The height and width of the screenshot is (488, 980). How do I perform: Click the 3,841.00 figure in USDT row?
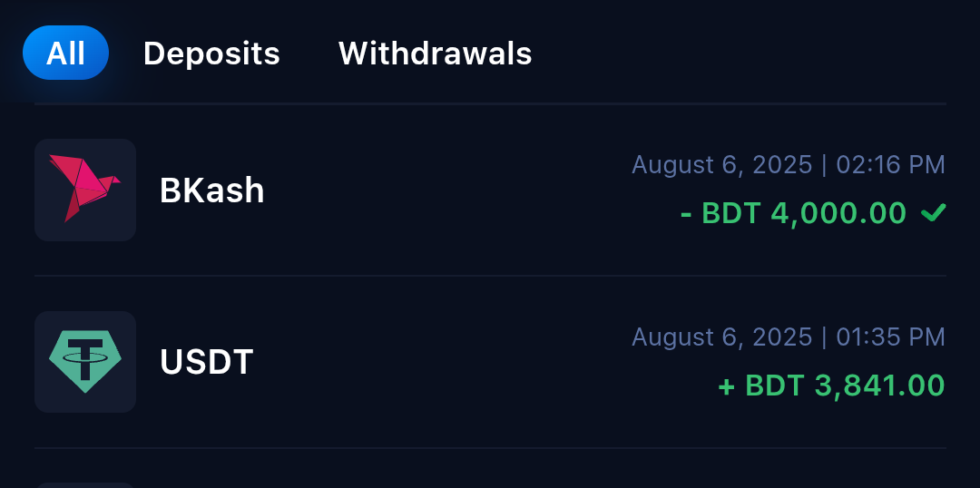tap(879, 386)
